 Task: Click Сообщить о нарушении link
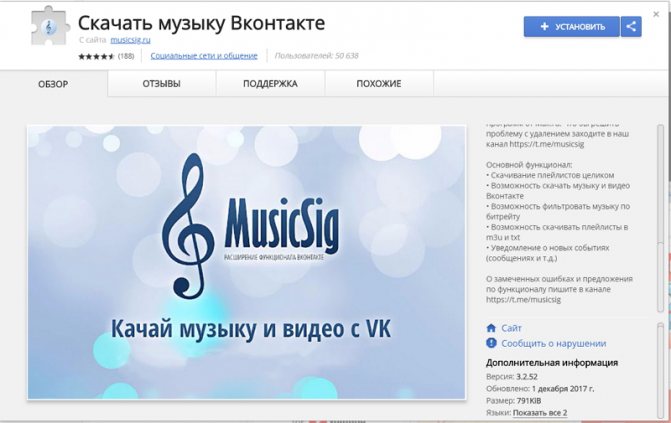coord(554,343)
